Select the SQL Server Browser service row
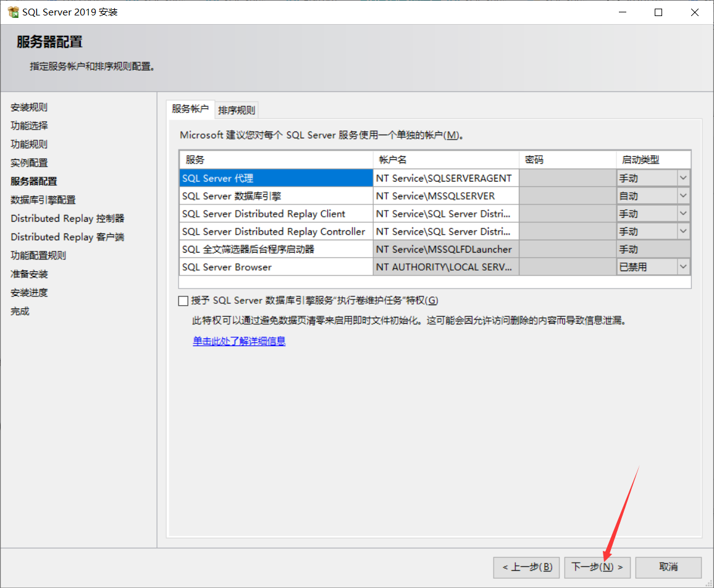Screen dimensions: 714x588 277,267
